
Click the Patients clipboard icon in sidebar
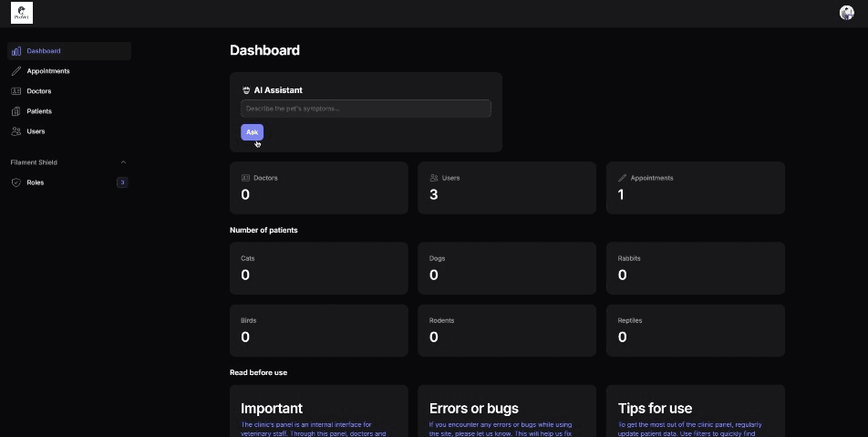tap(16, 111)
